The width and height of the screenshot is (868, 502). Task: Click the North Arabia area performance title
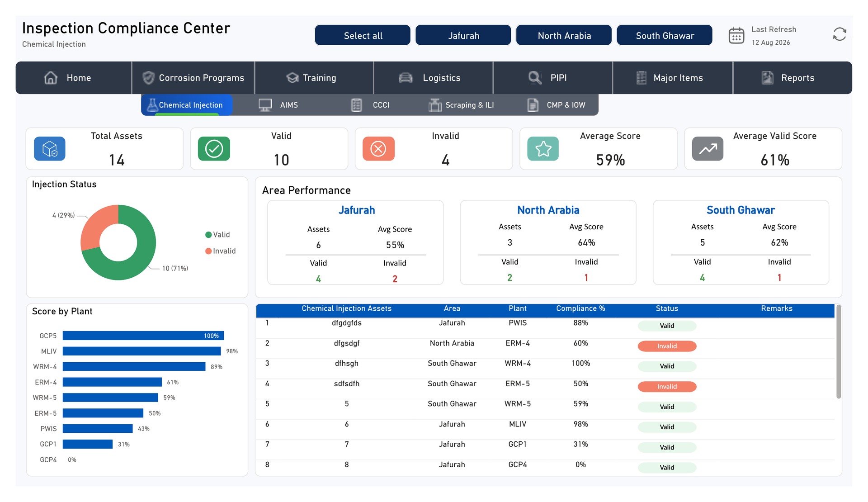click(548, 210)
